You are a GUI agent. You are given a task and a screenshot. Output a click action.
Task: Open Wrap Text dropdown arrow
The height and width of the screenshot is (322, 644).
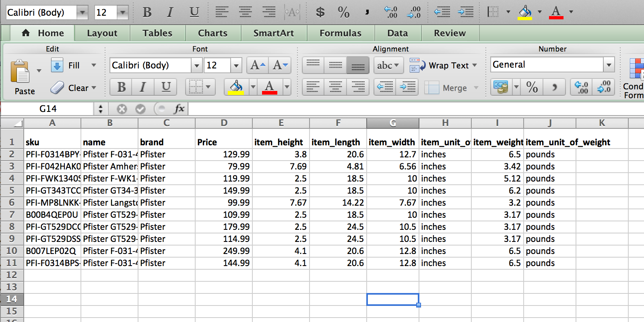tap(475, 65)
